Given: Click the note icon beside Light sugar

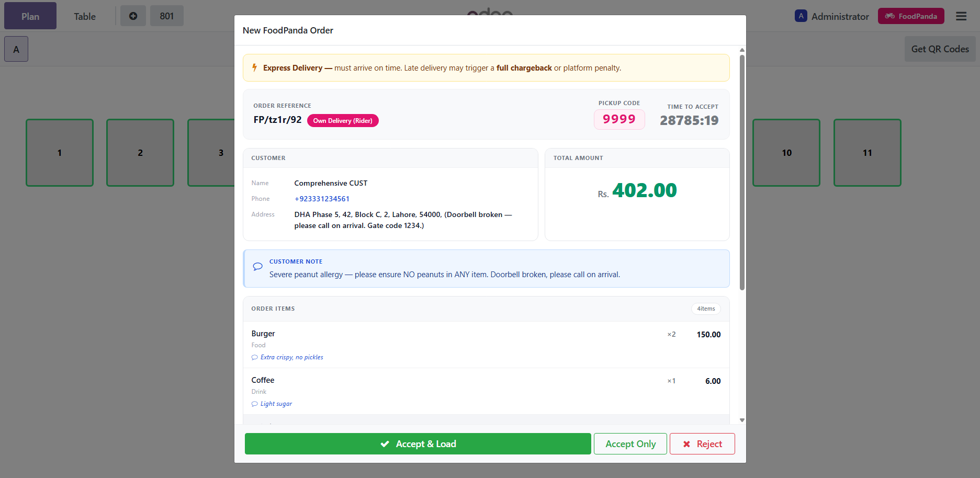Looking at the screenshot, I should pos(255,404).
